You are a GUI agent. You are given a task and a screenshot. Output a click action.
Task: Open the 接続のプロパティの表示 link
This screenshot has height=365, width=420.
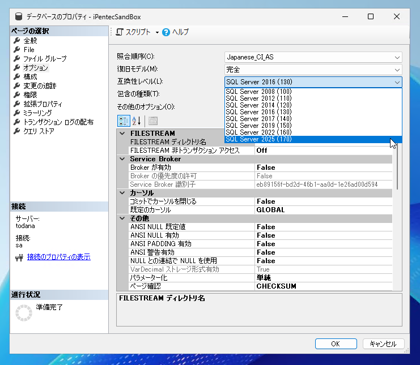point(59,257)
